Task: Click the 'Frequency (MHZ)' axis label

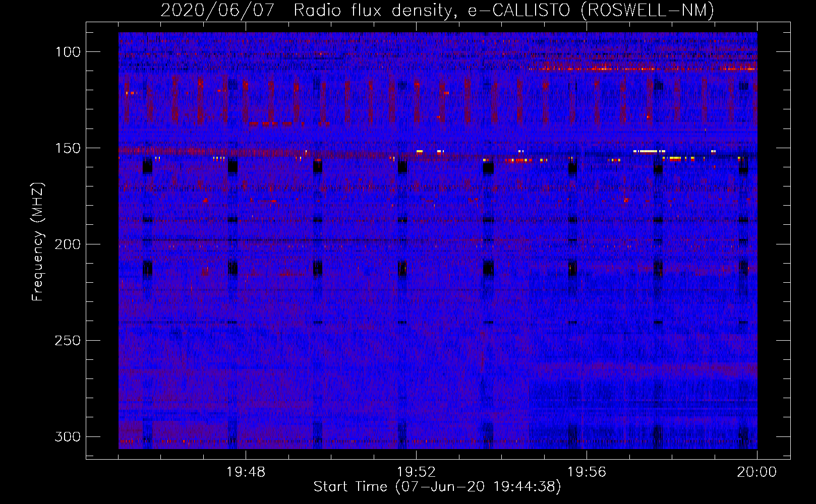Action: 38,242
